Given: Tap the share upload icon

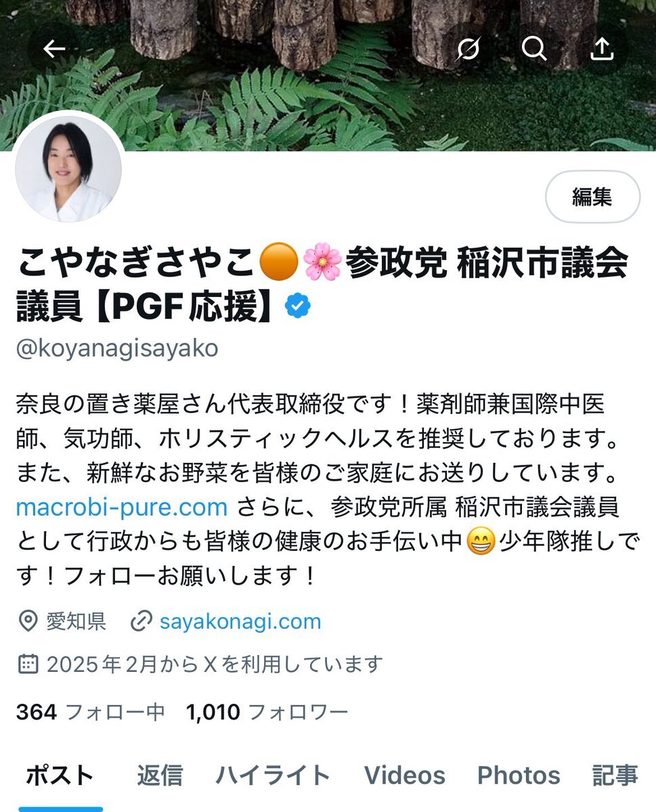Looking at the screenshot, I should click(601, 49).
